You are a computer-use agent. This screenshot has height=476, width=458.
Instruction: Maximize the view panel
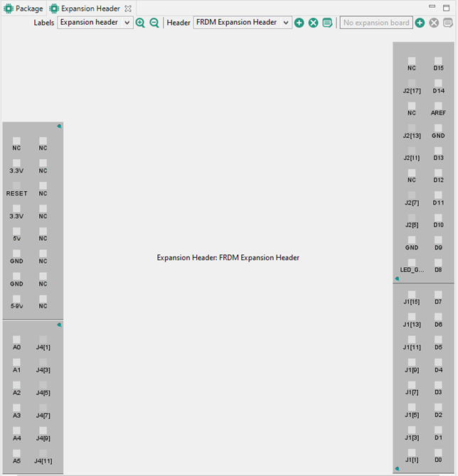click(x=446, y=8)
